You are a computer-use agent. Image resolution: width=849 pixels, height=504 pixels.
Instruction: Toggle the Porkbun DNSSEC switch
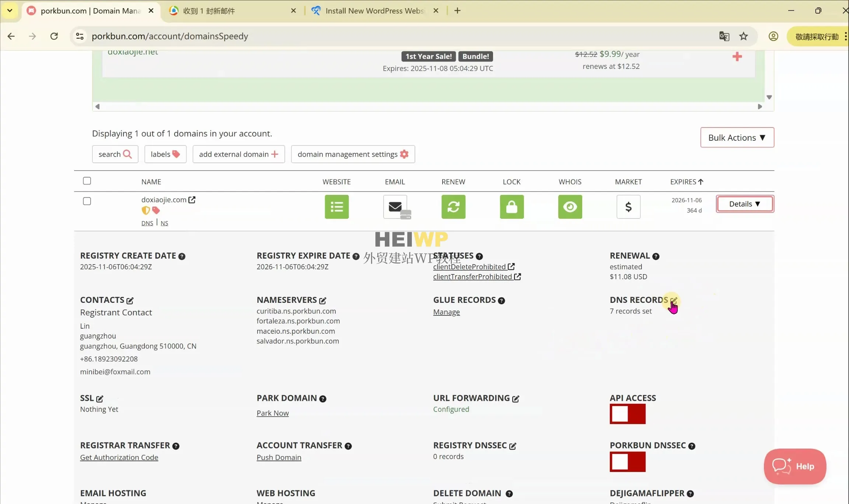tap(627, 462)
